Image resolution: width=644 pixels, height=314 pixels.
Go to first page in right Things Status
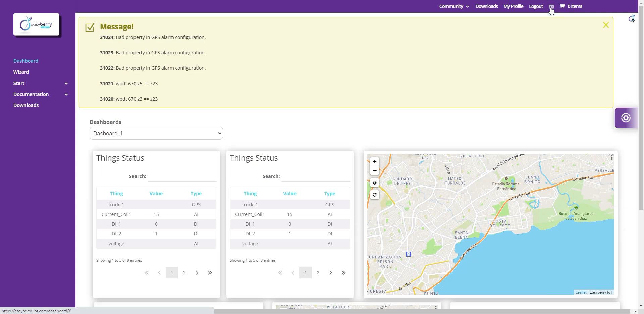coord(280,273)
